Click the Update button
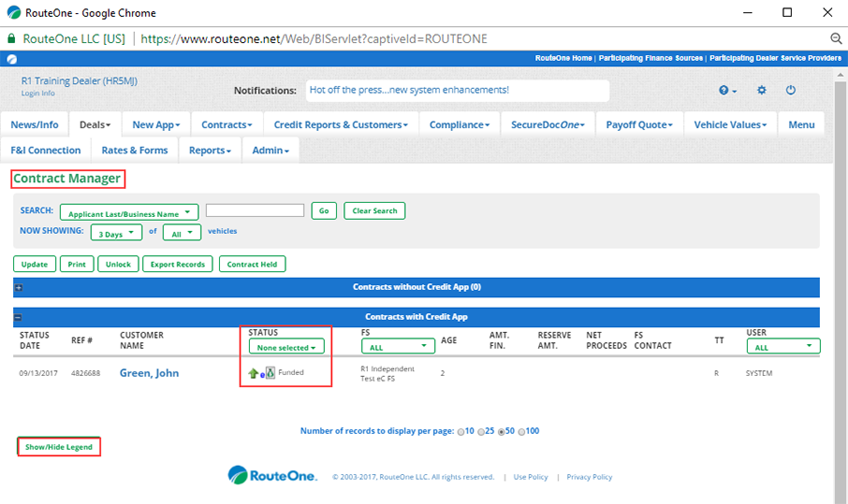This screenshot has width=848, height=504. coord(35,264)
